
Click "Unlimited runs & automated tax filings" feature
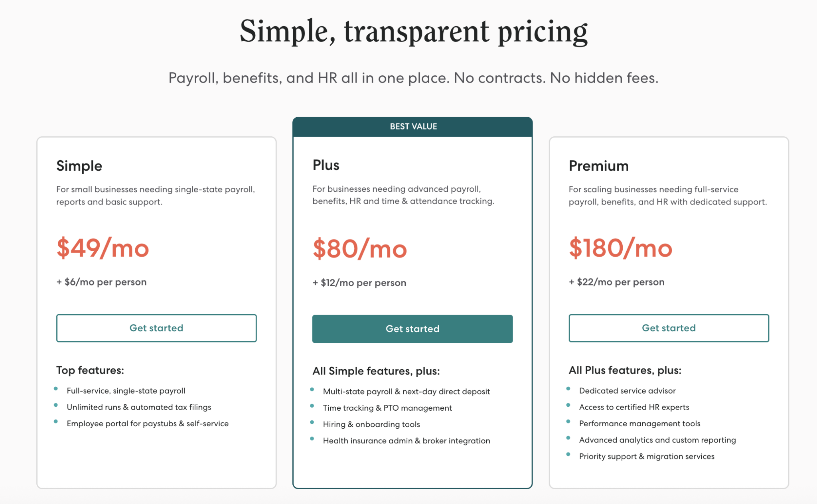(139, 407)
